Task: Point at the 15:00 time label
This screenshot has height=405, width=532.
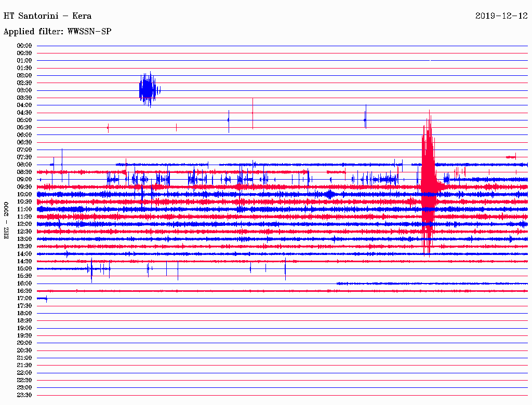Action: coord(24,268)
